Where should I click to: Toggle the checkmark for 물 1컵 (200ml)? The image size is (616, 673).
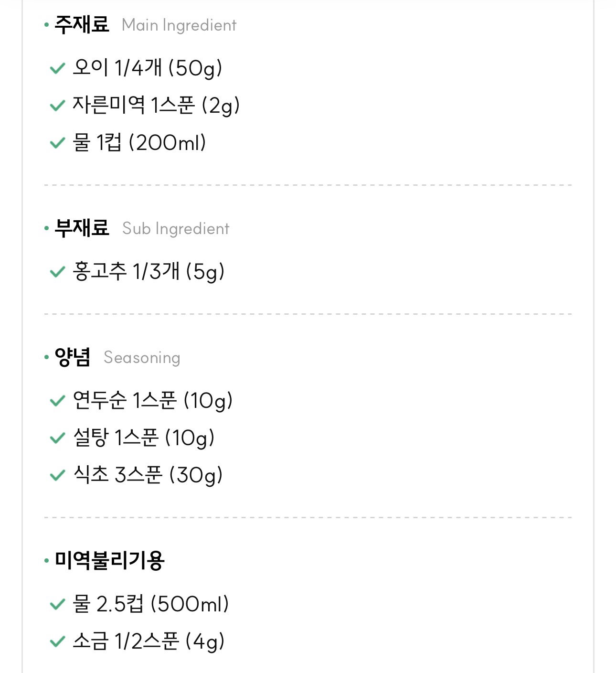tap(57, 143)
